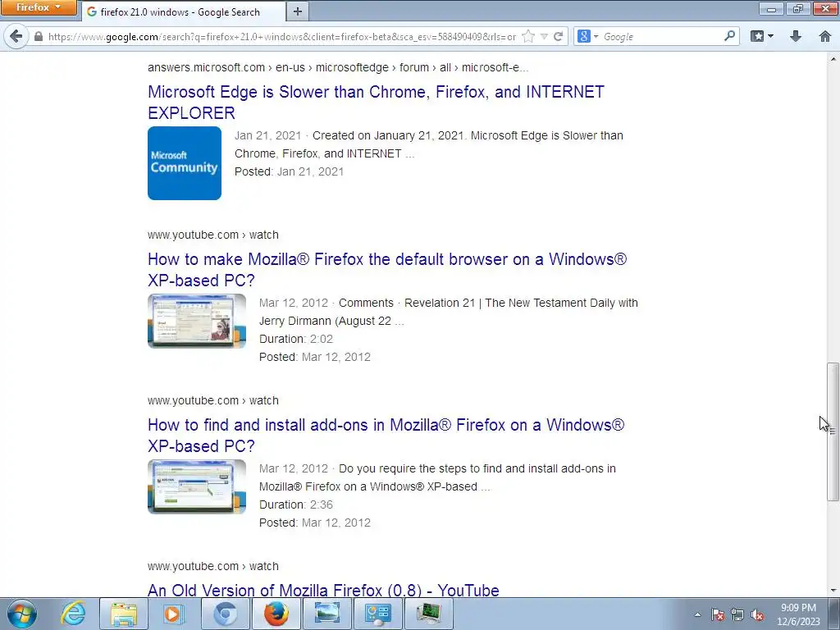Open the orange Firefox menu button

(38, 7)
